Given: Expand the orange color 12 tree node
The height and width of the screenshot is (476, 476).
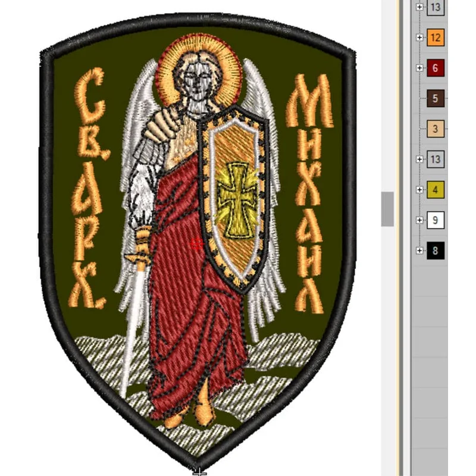Looking at the screenshot, I should [x=419, y=37].
